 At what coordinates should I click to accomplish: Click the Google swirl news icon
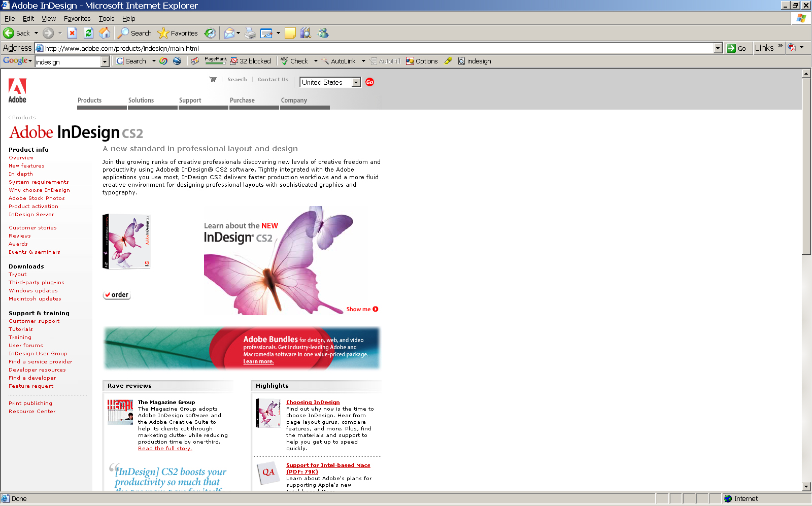pos(163,61)
